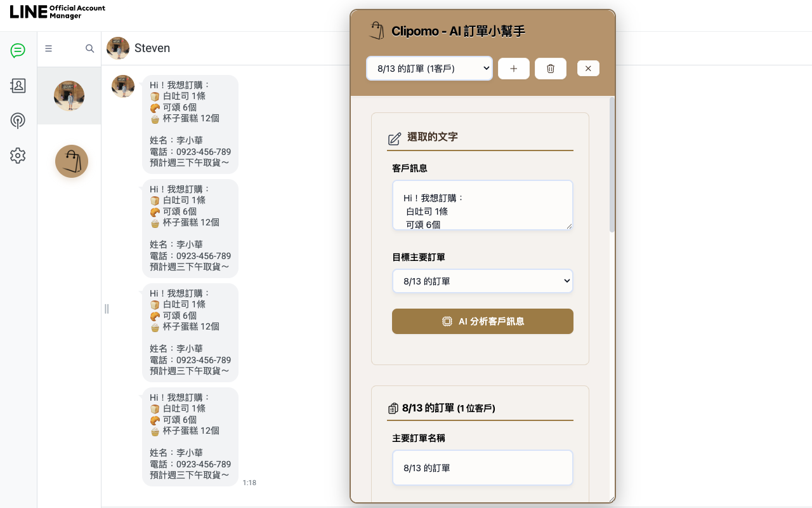Click in the 客戶訊息 text area

click(x=482, y=205)
